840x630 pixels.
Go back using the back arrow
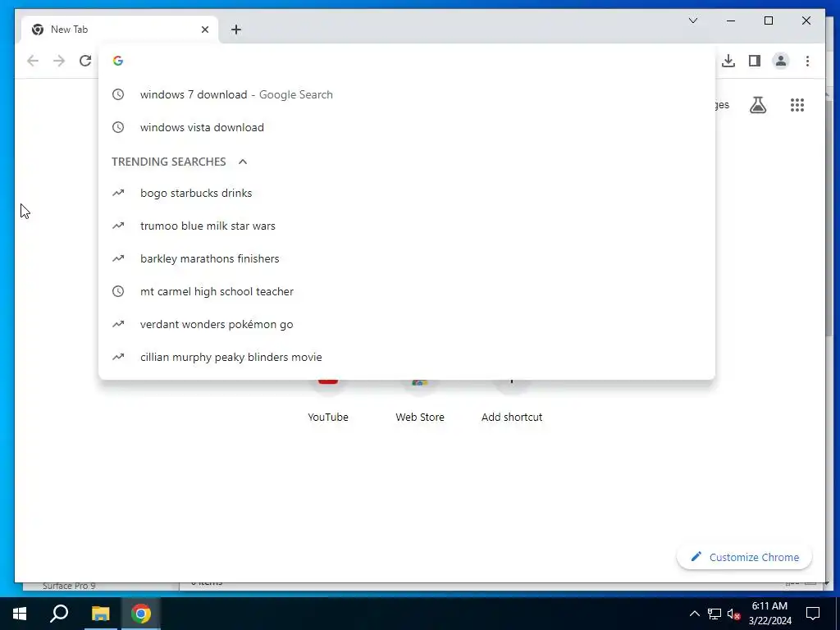point(33,61)
